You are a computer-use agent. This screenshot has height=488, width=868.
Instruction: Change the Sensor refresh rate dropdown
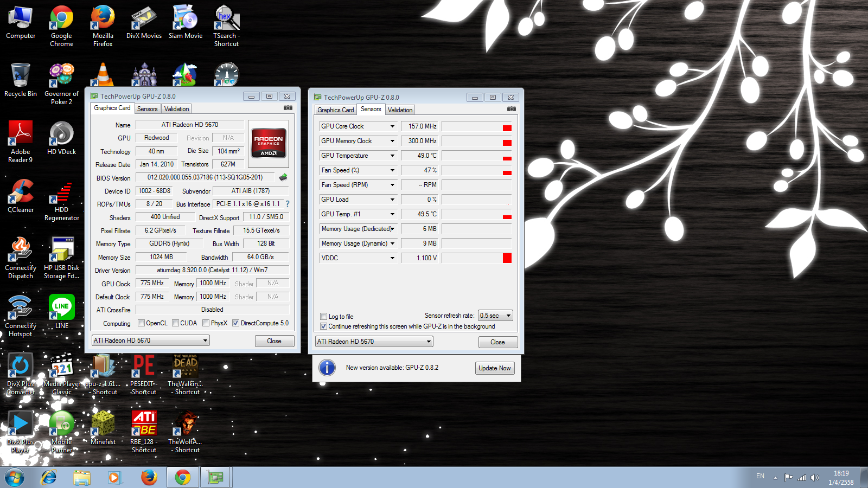(x=495, y=316)
